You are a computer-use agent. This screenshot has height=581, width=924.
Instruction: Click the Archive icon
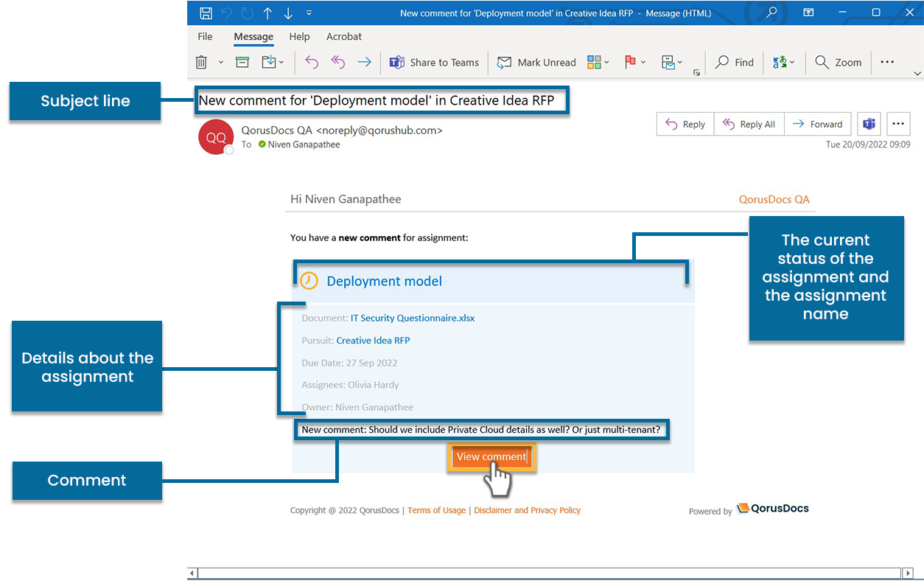coord(242,63)
